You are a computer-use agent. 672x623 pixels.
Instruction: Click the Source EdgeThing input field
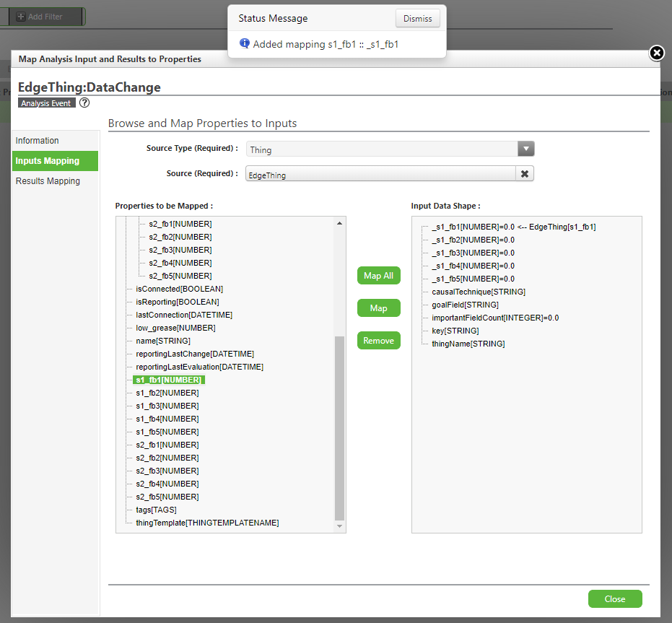(x=380, y=174)
